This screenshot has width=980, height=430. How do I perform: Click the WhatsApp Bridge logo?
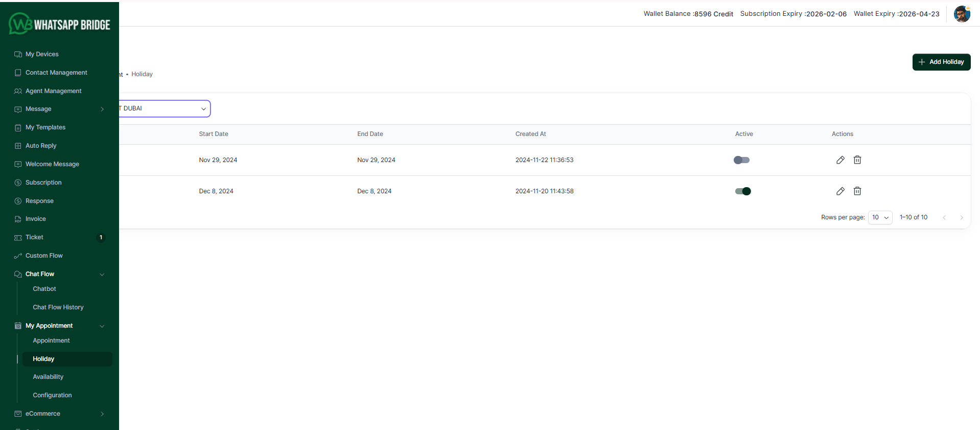click(59, 24)
